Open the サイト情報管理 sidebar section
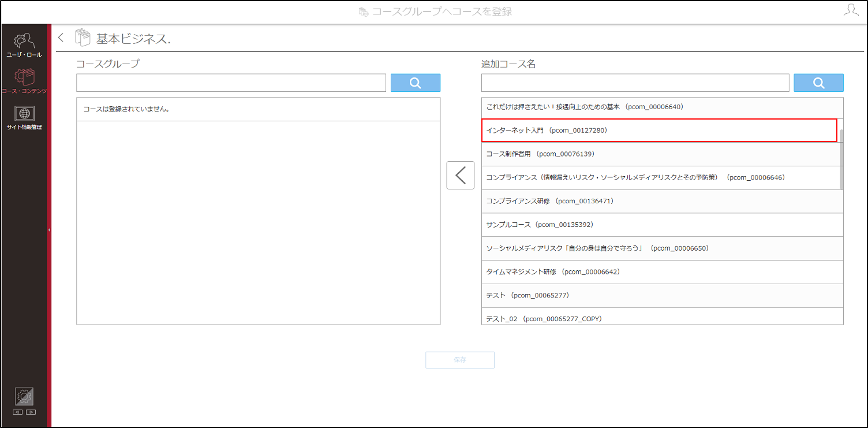The width and height of the screenshot is (868, 428). point(24,118)
